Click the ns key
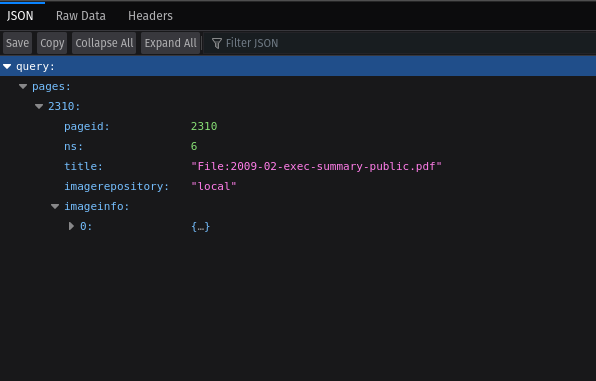 coord(73,146)
